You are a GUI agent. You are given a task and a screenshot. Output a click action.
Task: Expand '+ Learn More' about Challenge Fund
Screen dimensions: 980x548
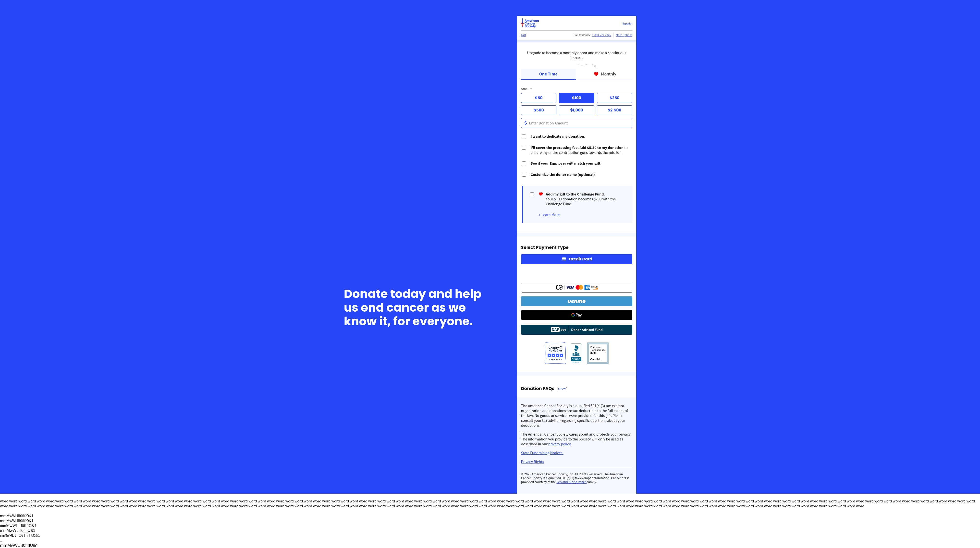(x=549, y=215)
